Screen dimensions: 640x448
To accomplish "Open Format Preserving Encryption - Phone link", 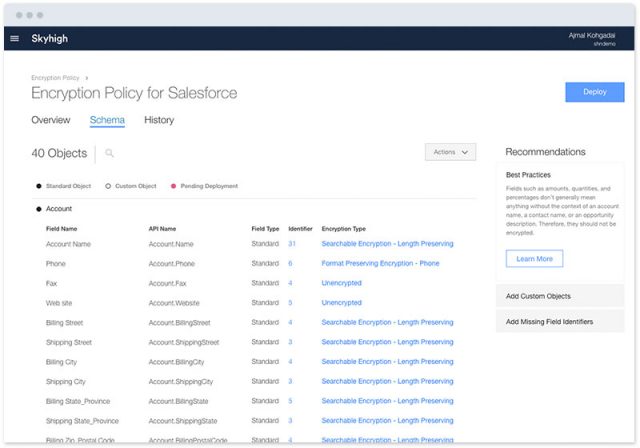I will tap(380, 263).
